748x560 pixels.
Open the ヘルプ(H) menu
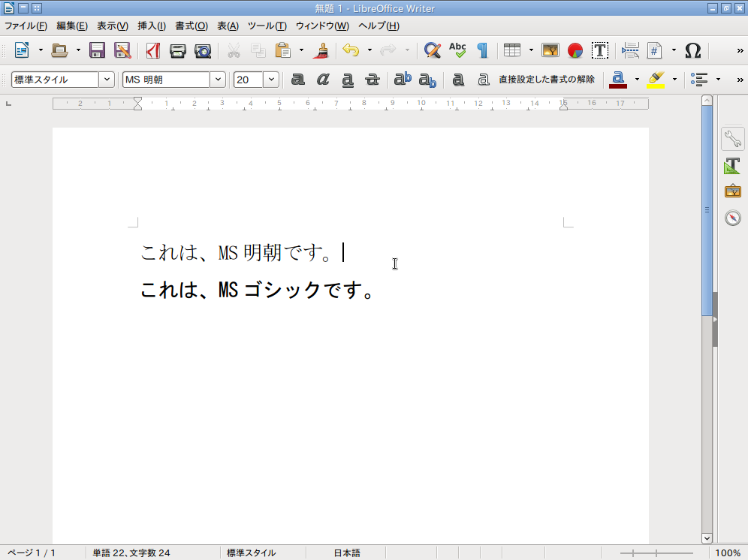pyautogui.click(x=379, y=26)
